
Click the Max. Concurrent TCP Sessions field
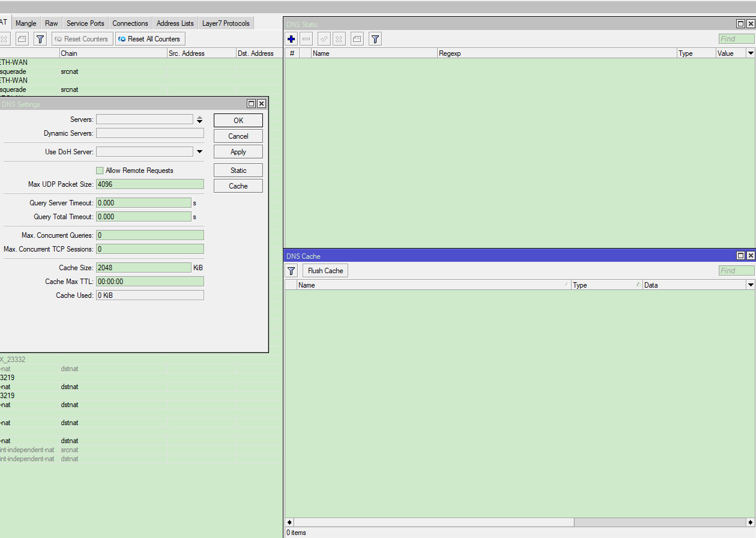click(150, 249)
